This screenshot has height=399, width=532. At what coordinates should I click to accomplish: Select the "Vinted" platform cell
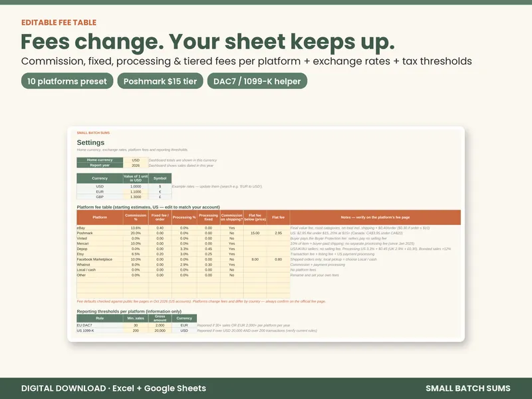coord(100,239)
